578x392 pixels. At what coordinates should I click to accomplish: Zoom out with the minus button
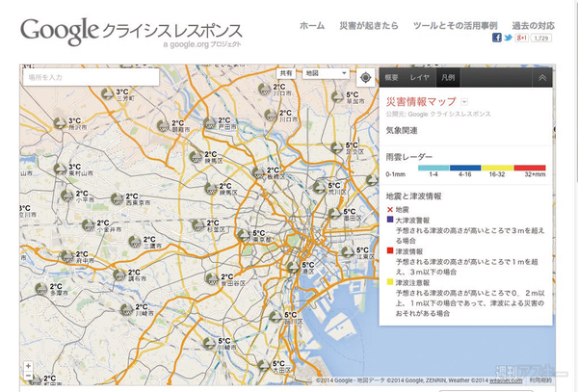pos(28,376)
